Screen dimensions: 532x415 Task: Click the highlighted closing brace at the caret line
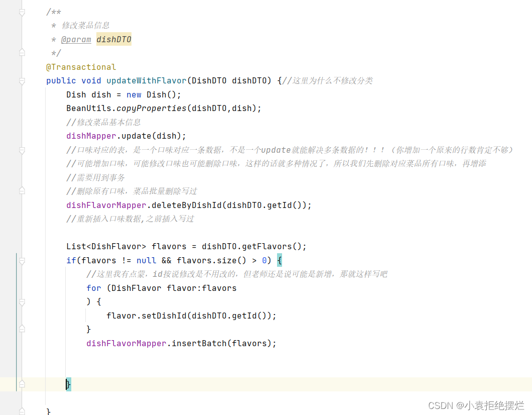(69, 384)
